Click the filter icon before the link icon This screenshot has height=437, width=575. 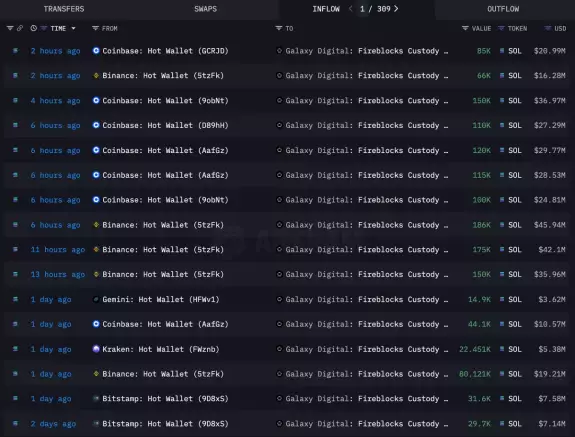click(x=10, y=28)
